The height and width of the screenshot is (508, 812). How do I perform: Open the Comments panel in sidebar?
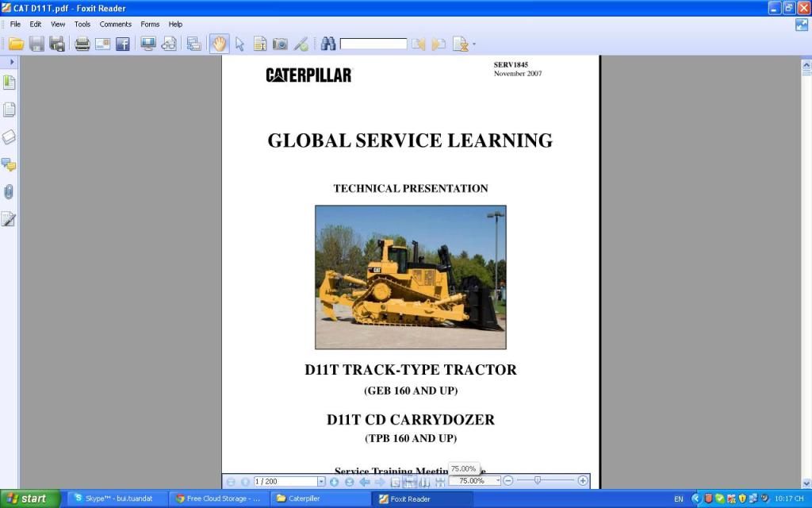tap(9, 165)
